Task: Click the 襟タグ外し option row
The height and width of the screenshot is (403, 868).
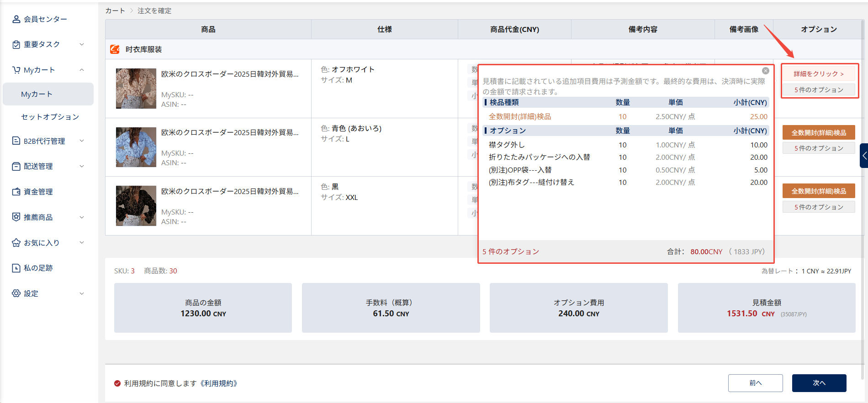Action: click(626, 145)
